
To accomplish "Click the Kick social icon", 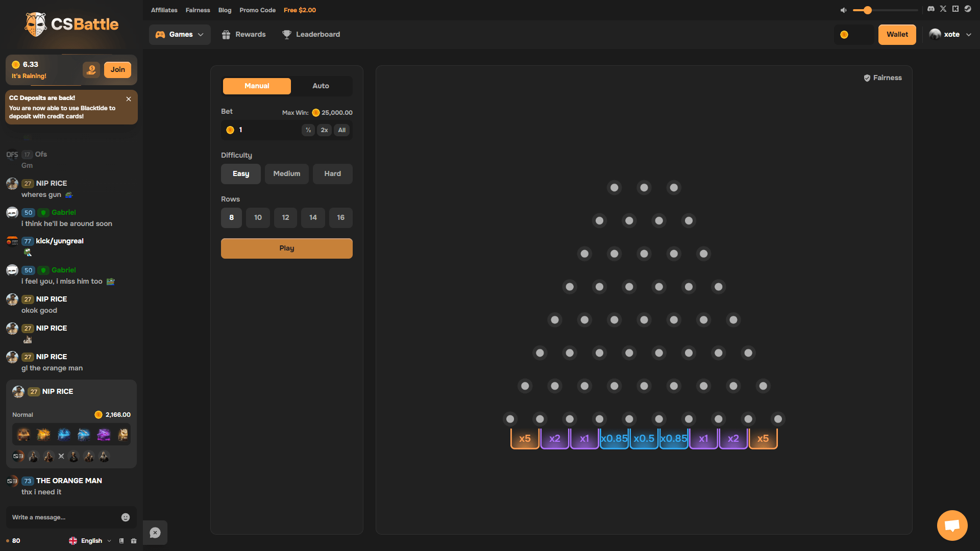I will (955, 9).
